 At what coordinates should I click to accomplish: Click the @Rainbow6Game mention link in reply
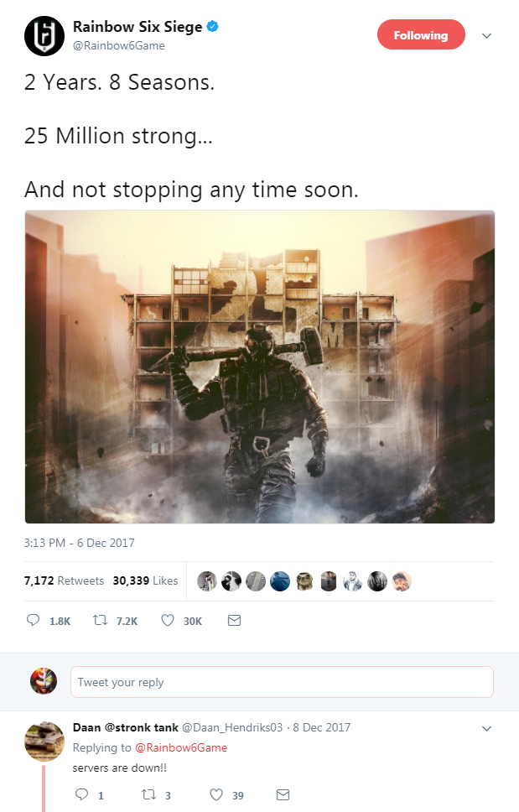click(181, 747)
